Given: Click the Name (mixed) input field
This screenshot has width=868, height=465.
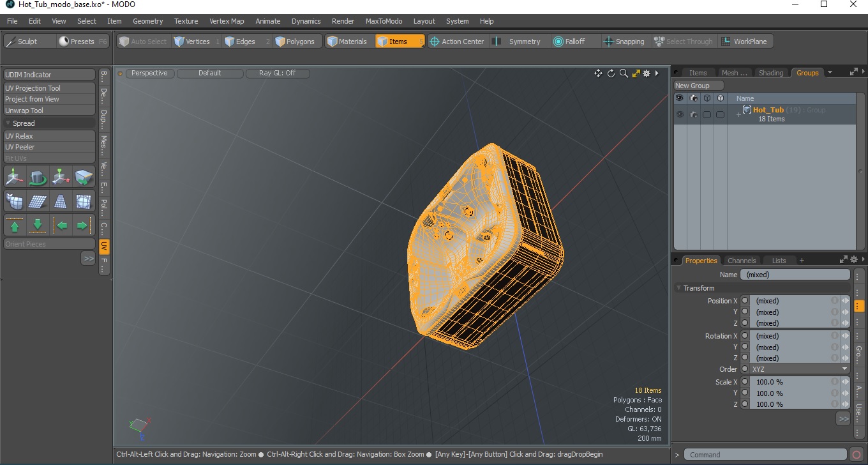Looking at the screenshot, I should pyautogui.click(x=795, y=275).
